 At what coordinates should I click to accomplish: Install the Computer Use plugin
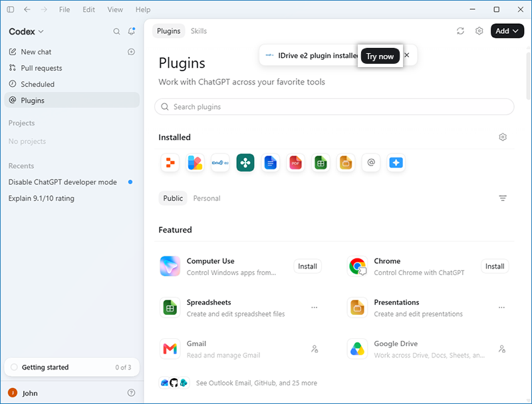point(307,266)
